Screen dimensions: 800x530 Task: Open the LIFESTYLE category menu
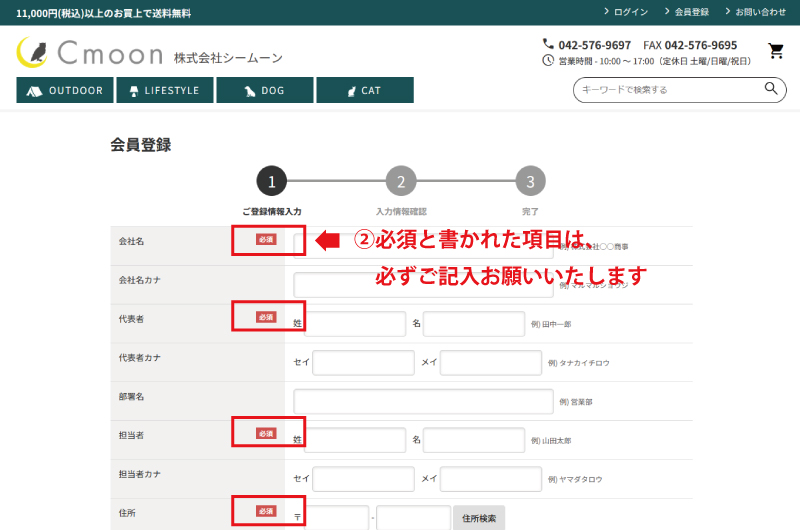pyautogui.click(x=165, y=90)
